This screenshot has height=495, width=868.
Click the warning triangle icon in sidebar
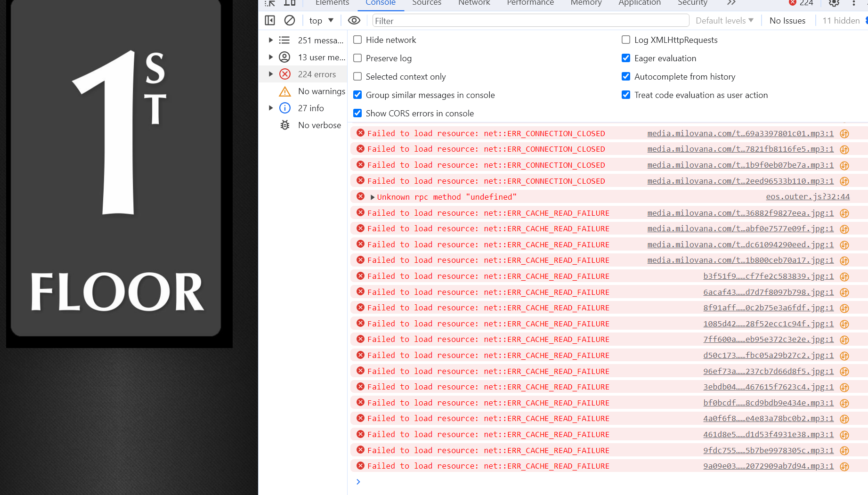285,91
